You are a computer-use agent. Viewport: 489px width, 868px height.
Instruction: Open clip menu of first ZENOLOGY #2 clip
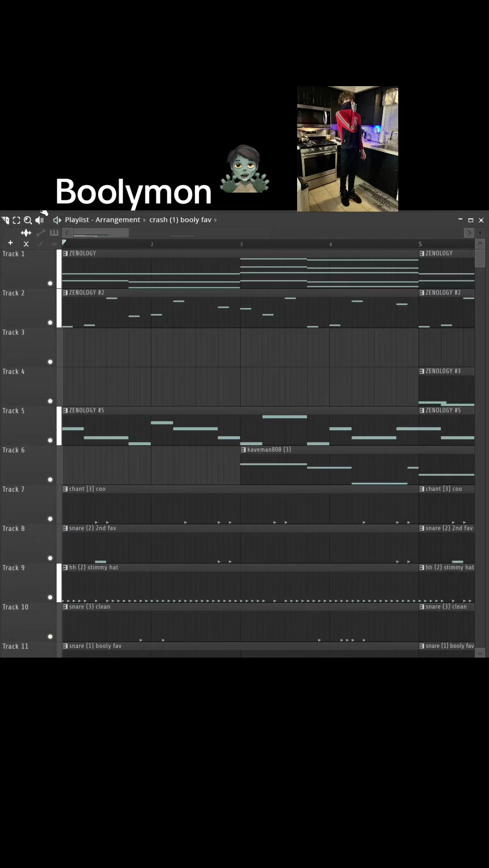pyautogui.click(x=65, y=293)
